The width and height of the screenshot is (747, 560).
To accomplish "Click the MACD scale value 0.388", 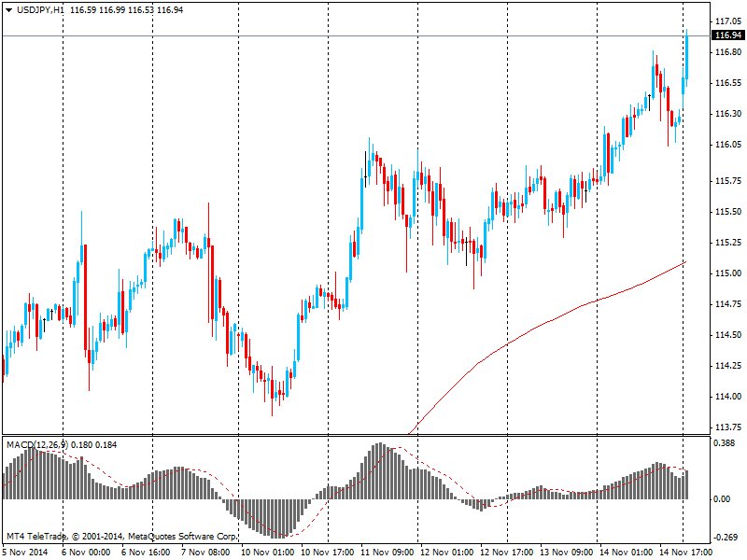I will 725,443.
